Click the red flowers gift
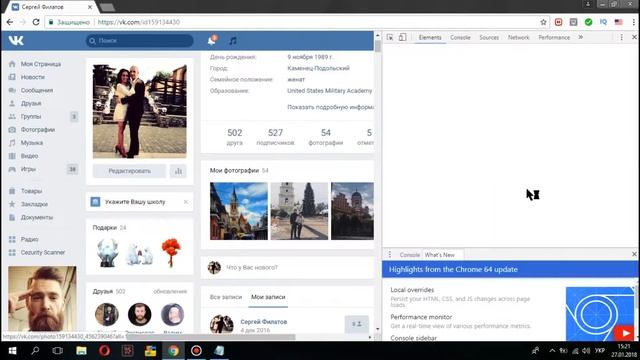640x360 pixels. click(171, 253)
